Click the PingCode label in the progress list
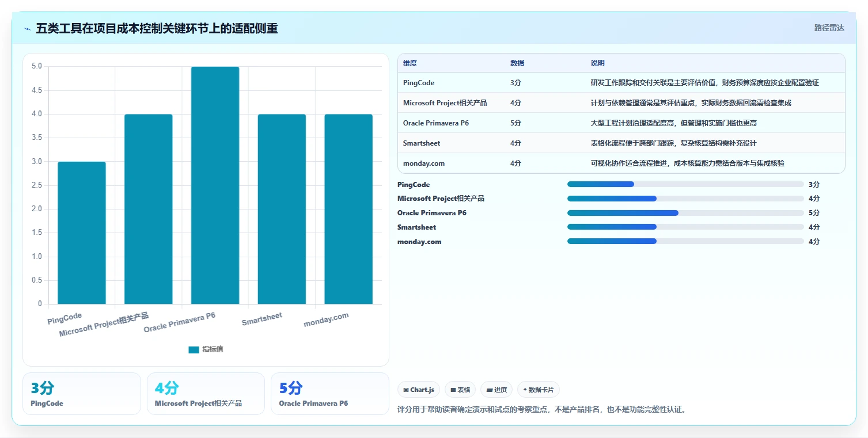The width and height of the screenshot is (868, 438). (414, 185)
